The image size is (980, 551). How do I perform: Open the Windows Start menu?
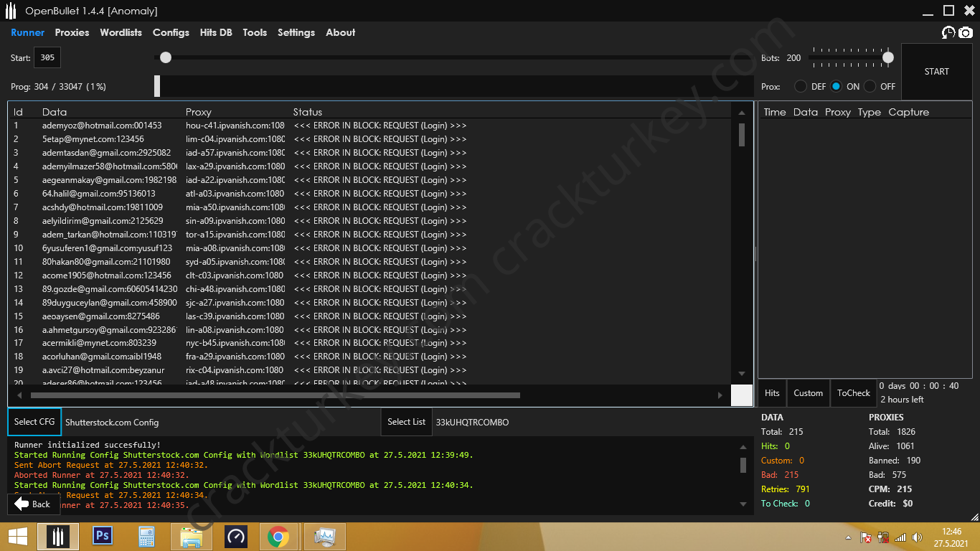click(x=18, y=537)
